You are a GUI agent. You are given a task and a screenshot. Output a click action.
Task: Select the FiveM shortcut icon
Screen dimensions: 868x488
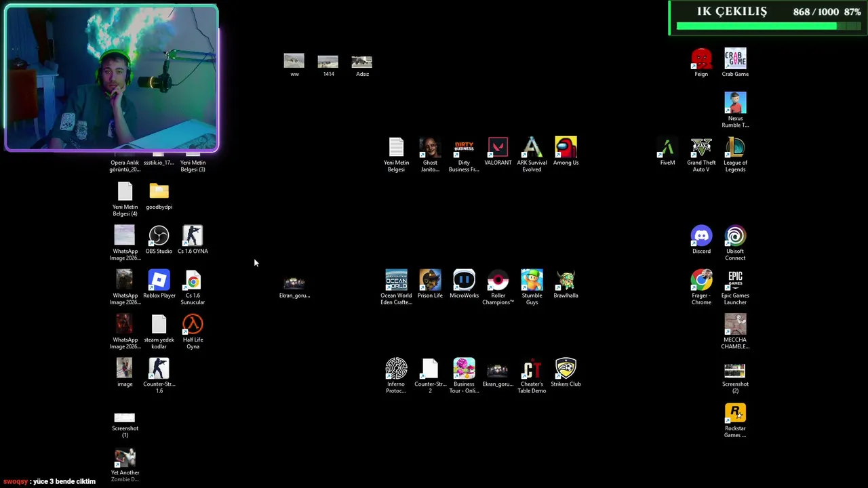pos(667,148)
